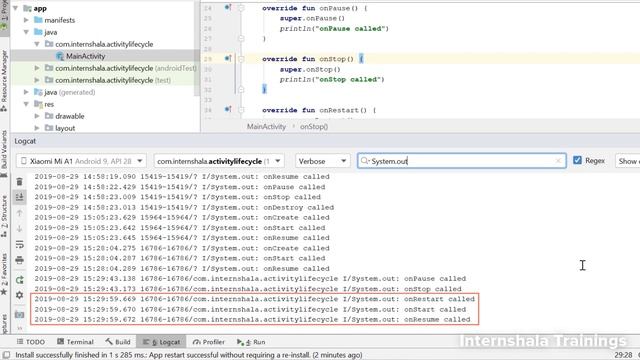
Task: Click the restart logcat icon
Action: tap(19, 280)
